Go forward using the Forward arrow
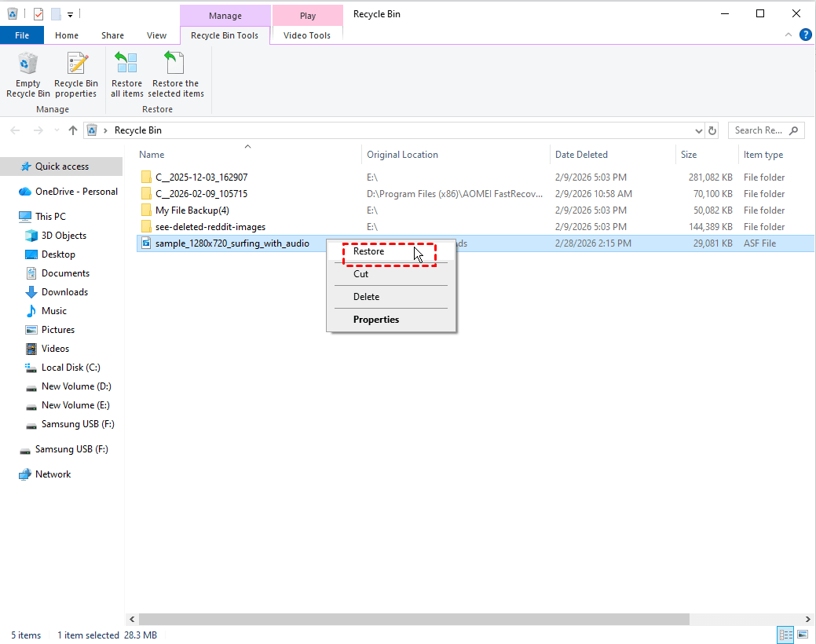 pos(38,130)
